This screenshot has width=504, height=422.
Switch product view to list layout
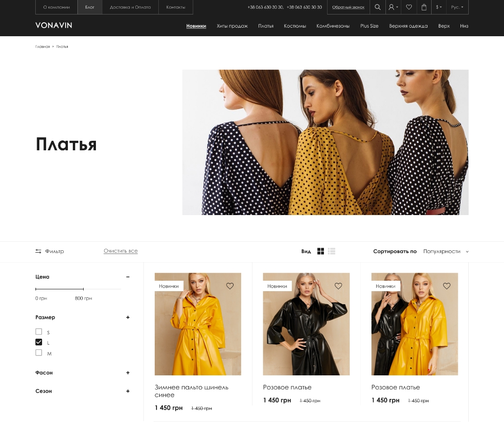tap(332, 251)
